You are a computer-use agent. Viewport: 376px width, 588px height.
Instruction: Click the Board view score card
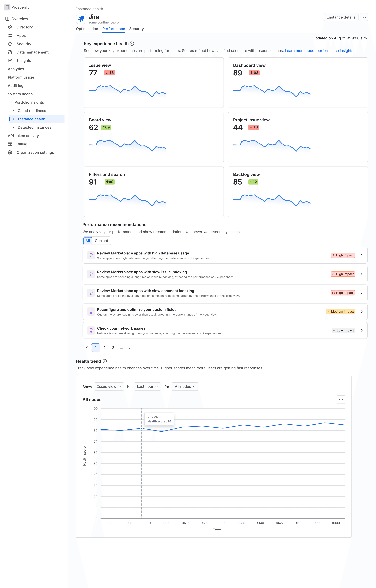click(154, 137)
